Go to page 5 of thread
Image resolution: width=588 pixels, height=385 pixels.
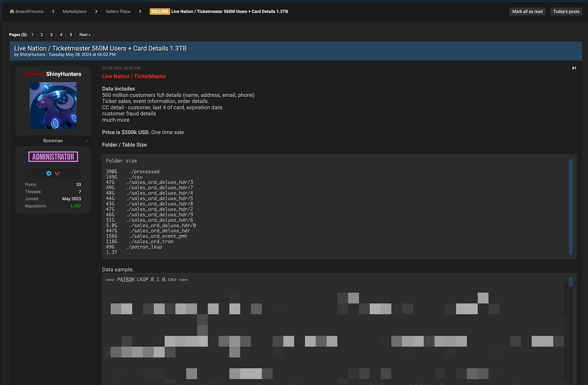[71, 35]
